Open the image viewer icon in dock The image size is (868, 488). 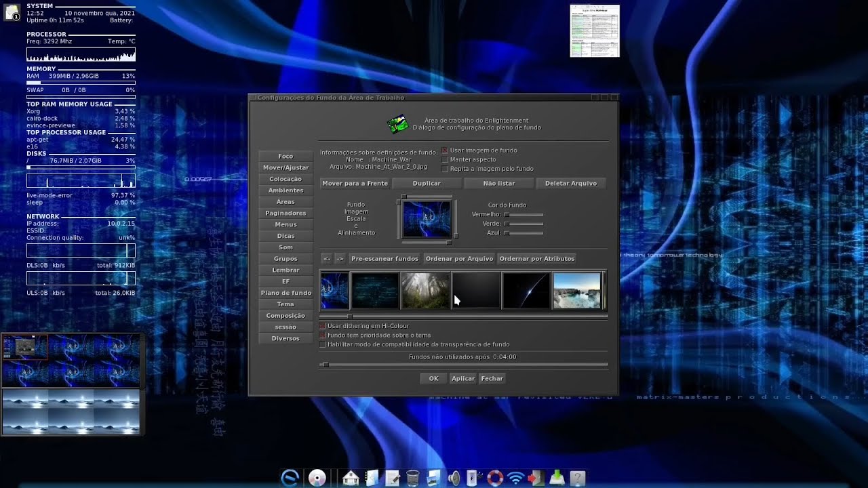(434, 478)
